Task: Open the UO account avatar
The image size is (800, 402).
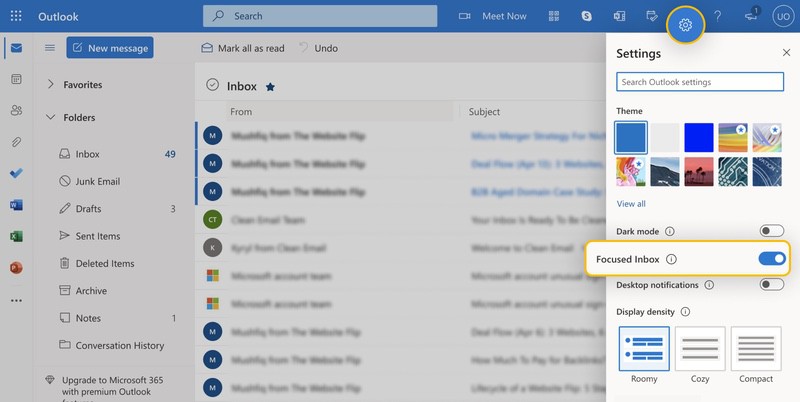Action: pyautogui.click(x=783, y=16)
